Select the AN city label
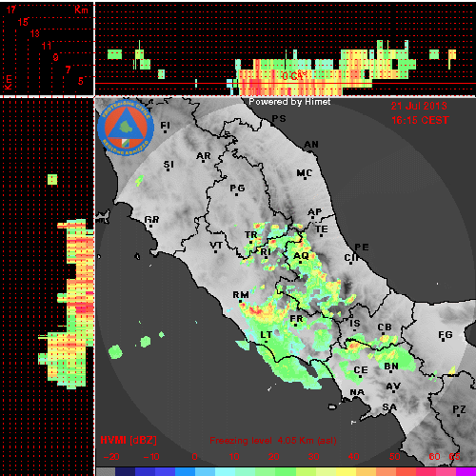The image size is (476, 476). point(311,145)
